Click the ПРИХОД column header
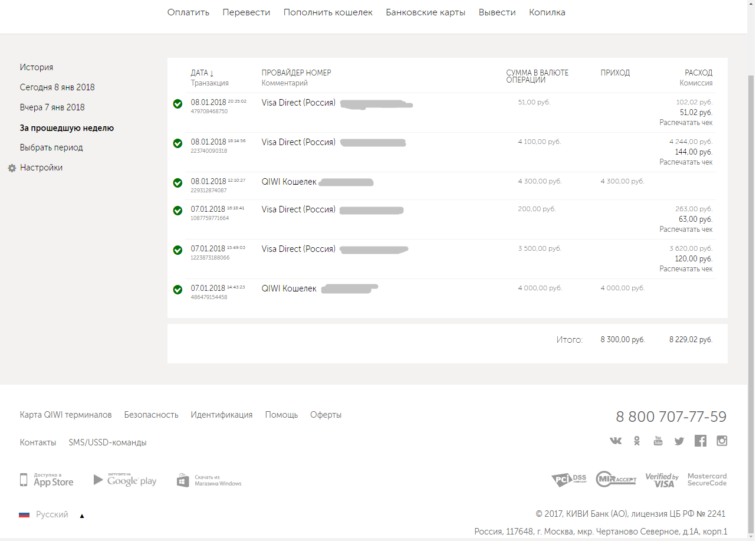Screen dimensions: 756x541 [615, 73]
